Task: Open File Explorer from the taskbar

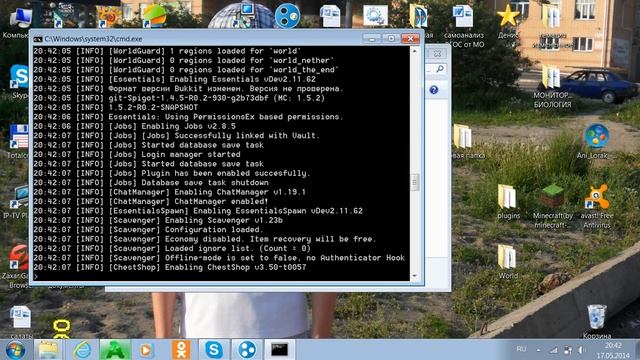Action: [48, 350]
